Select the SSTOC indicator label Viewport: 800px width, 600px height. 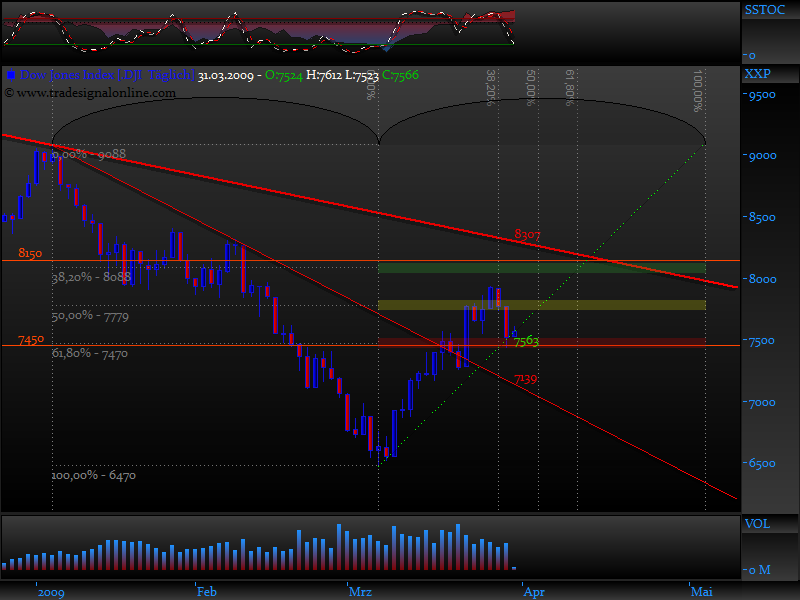(764, 10)
